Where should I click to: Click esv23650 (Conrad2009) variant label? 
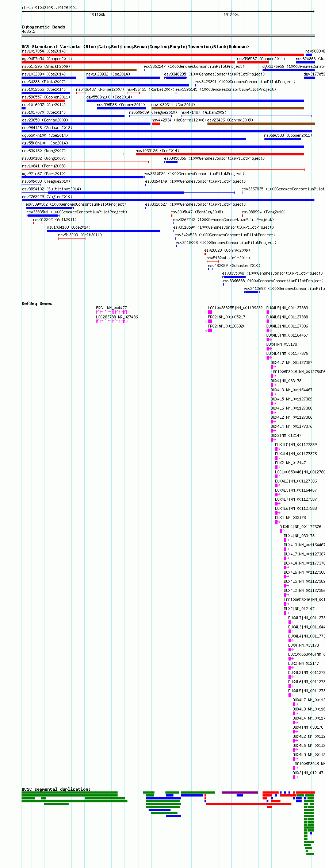tap(45, 120)
